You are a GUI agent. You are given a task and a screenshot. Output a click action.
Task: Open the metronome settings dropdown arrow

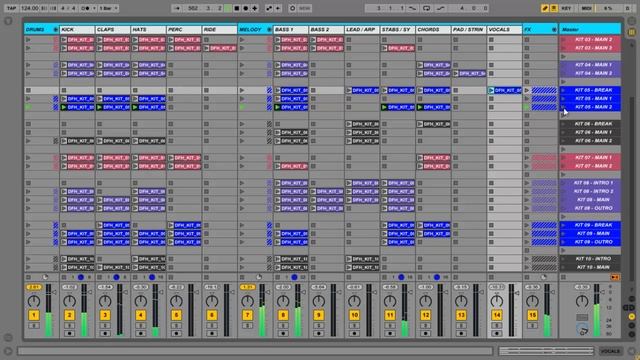click(94, 8)
